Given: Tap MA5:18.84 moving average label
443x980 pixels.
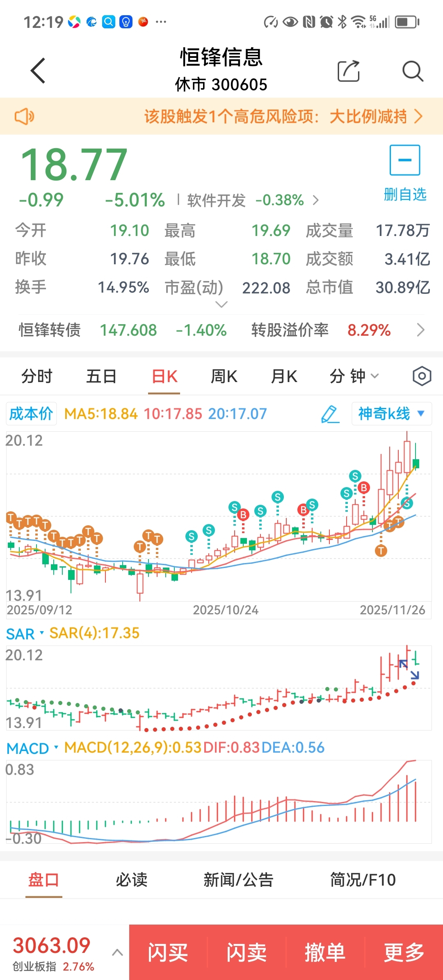Looking at the screenshot, I should [x=101, y=414].
